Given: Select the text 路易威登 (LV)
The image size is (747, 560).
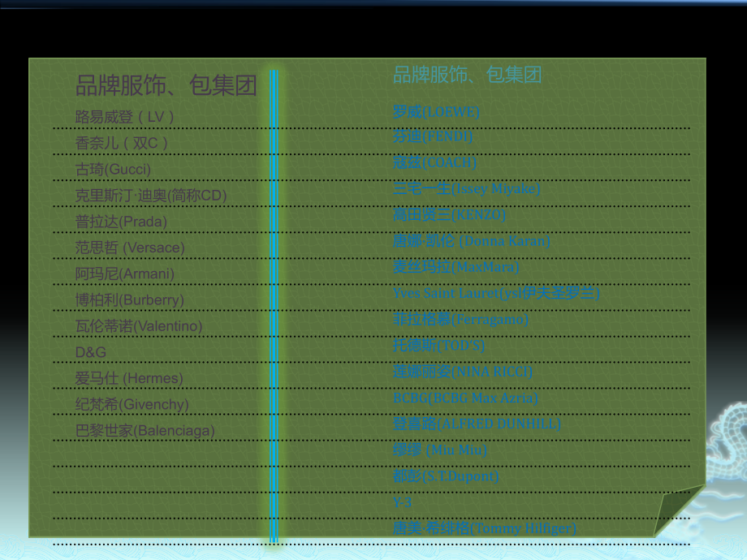Looking at the screenshot, I should [x=124, y=117].
